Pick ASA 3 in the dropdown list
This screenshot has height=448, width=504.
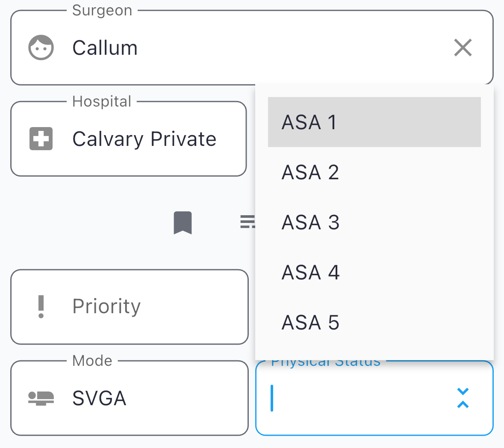tap(374, 222)
